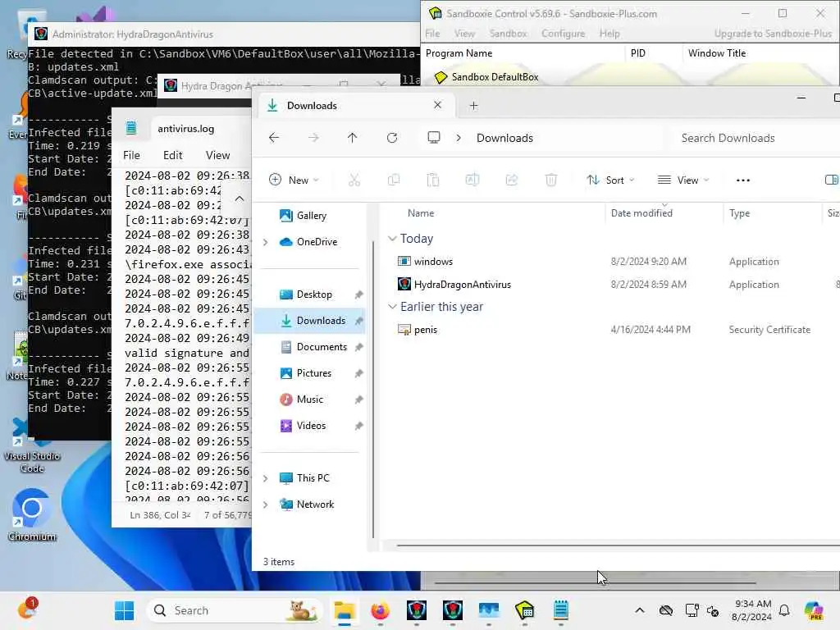
Task: Sort by Name column header
Action: point(421,213)
